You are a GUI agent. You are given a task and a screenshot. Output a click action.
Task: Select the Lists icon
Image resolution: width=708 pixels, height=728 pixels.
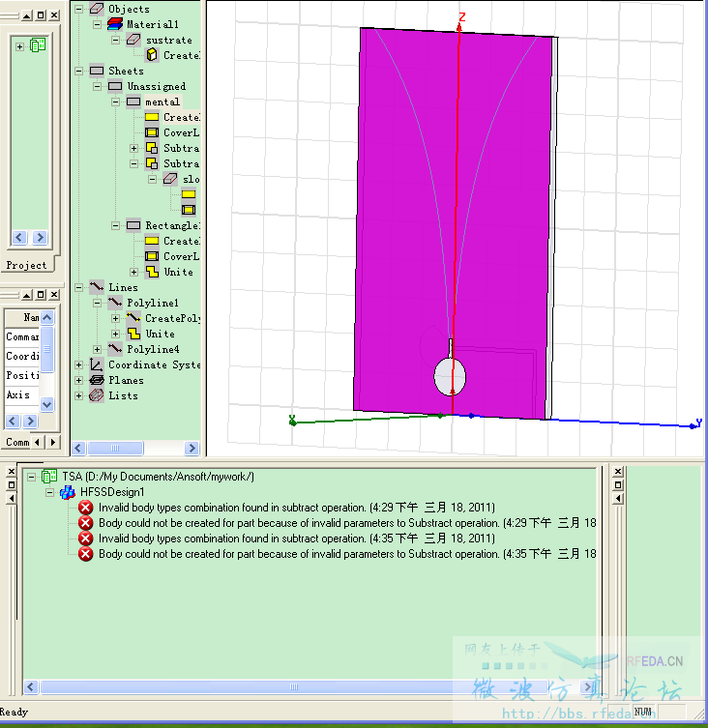click(97, 395)
